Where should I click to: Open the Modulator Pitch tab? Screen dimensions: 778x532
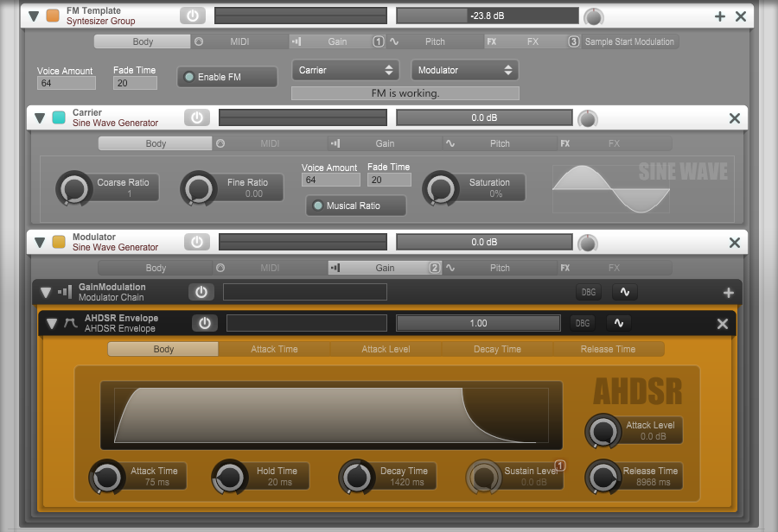(500, 268)
